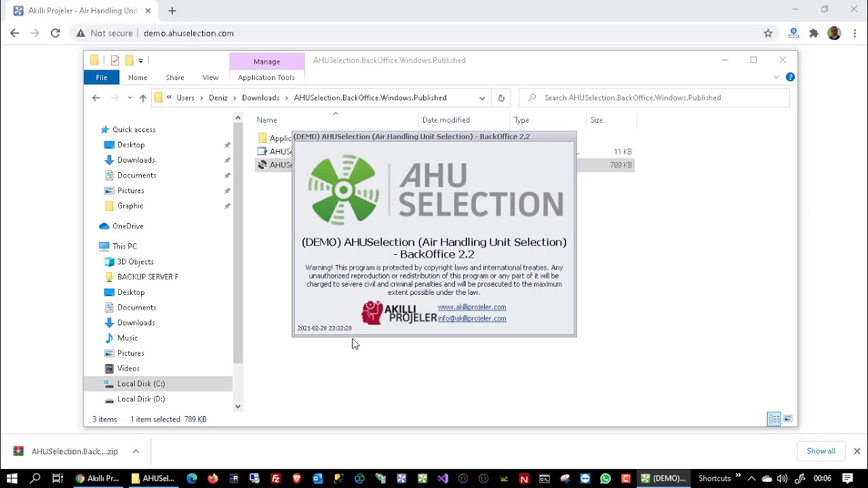Select Local Disk (C:) in navigation pane

click(x=140, y=384)
